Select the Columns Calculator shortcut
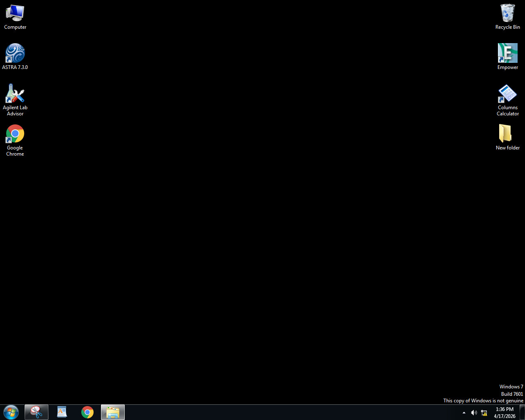525x420 pixels. [508, 100]
